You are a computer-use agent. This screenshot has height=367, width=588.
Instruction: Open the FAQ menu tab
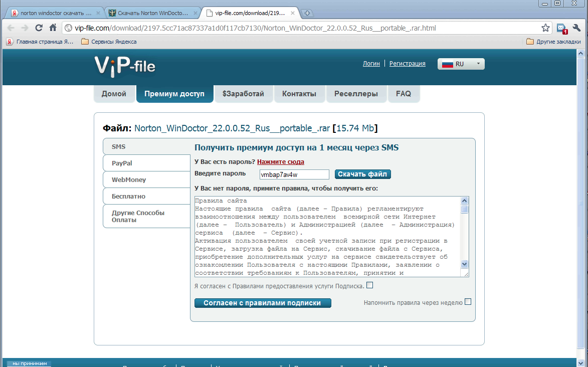pyautogui.click(x=404, y=94)
